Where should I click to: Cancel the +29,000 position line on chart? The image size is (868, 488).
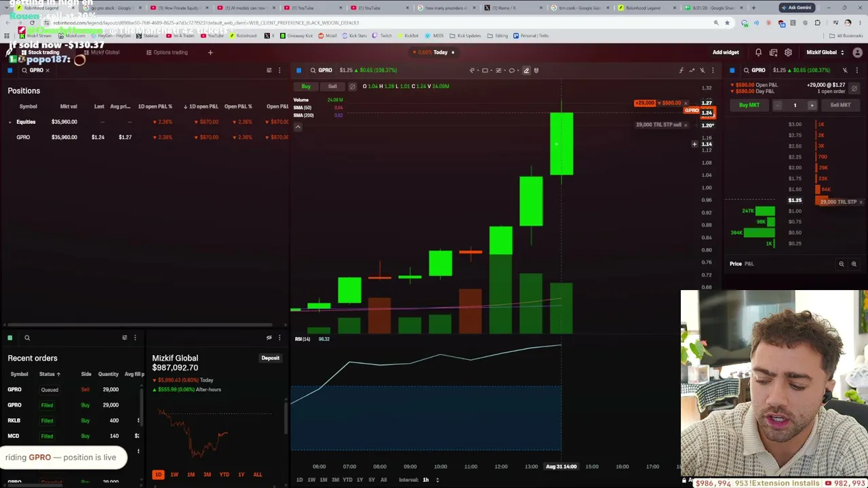[686, 103]
